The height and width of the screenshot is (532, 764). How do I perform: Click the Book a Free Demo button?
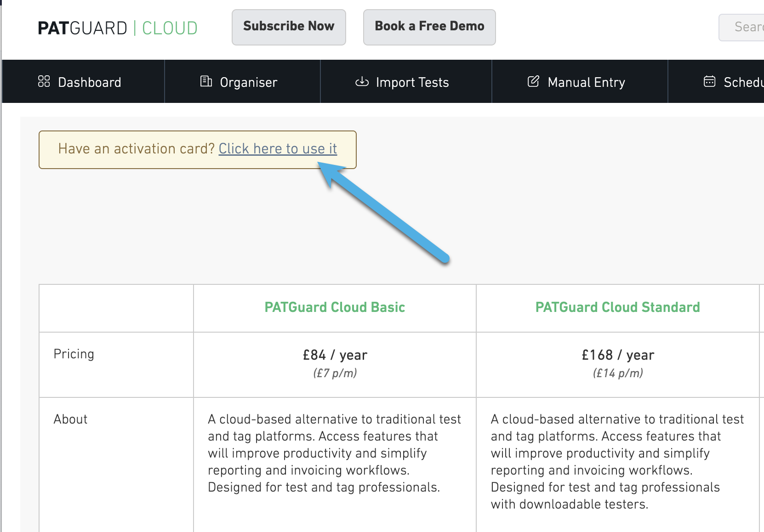coord(429,27)
